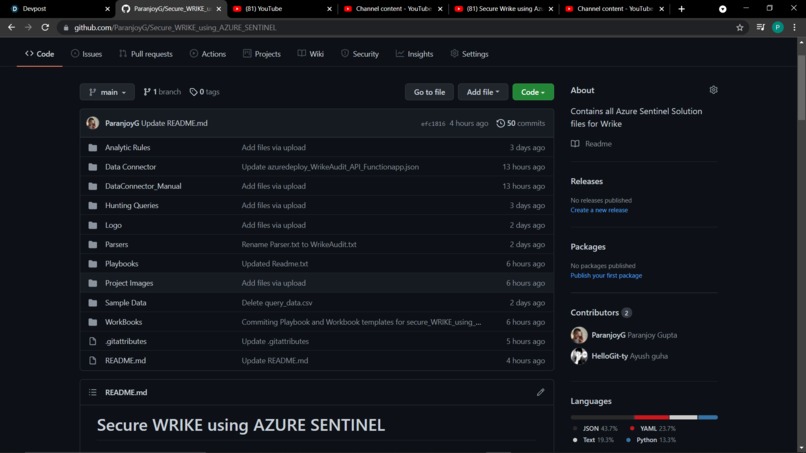The height and width of the screenshot is (453, 806).
Task: Click Publish your first package link
Action: [606, 276]
